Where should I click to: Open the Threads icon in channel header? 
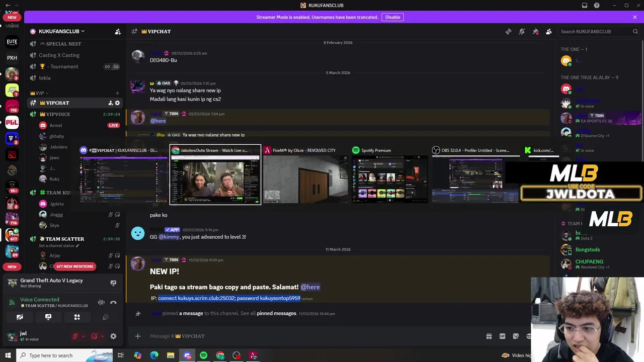click(508, 31)
